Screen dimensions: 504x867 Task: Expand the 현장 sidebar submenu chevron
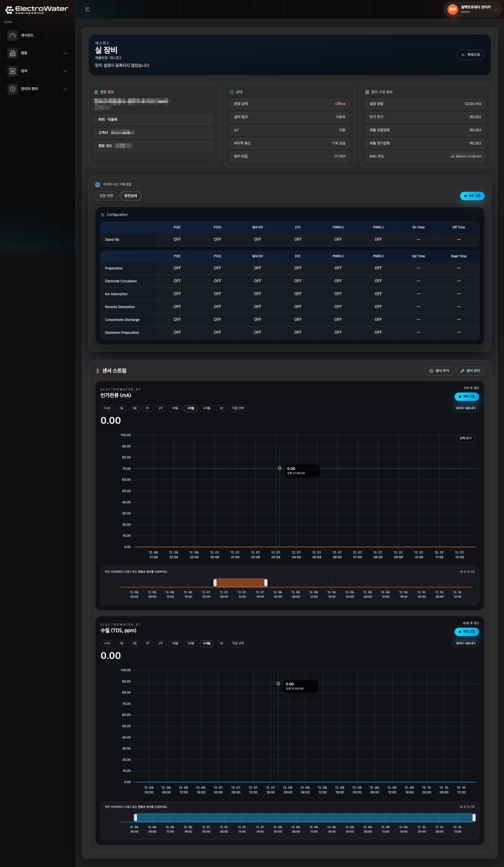tap(65, 53)
